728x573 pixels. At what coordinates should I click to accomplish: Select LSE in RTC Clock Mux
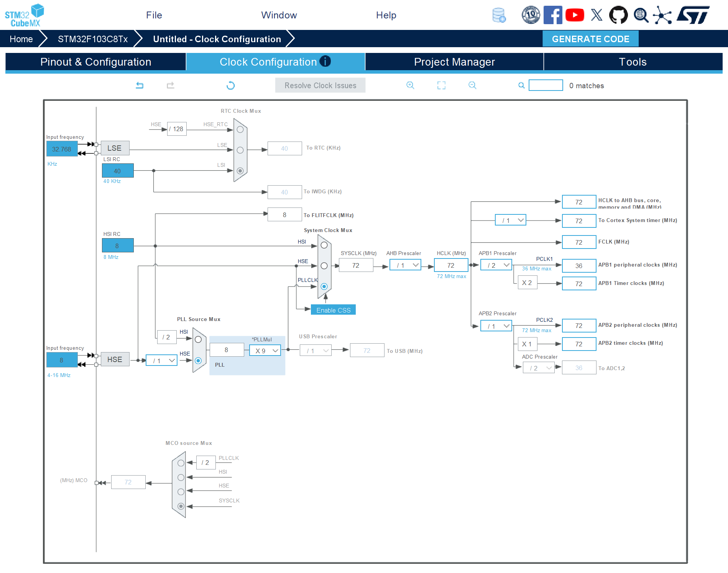[x=240, y=150]
